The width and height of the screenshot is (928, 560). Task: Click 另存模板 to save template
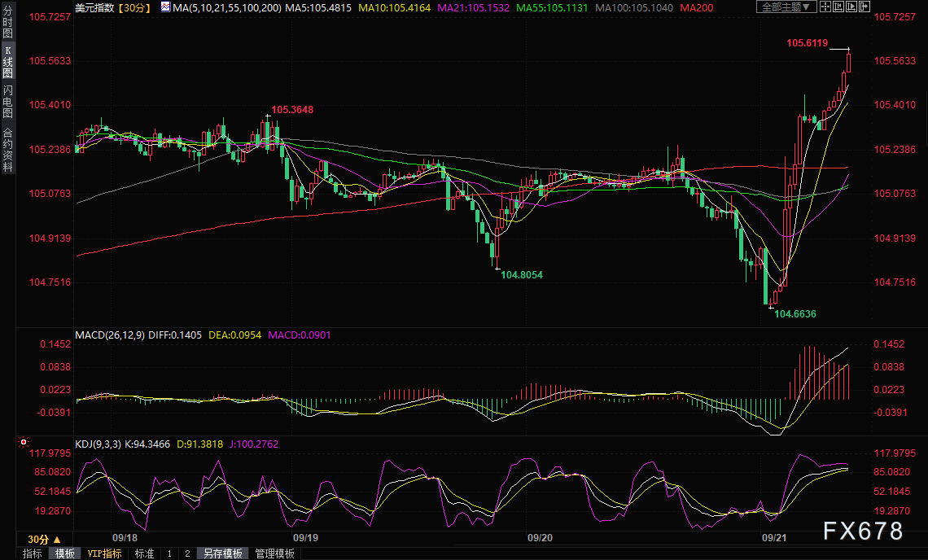[x=223, y=553]
